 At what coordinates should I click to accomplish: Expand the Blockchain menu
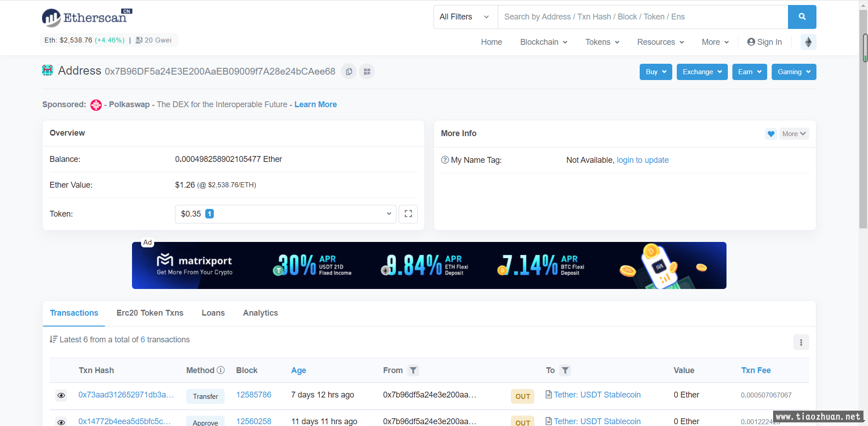(544, 42)
